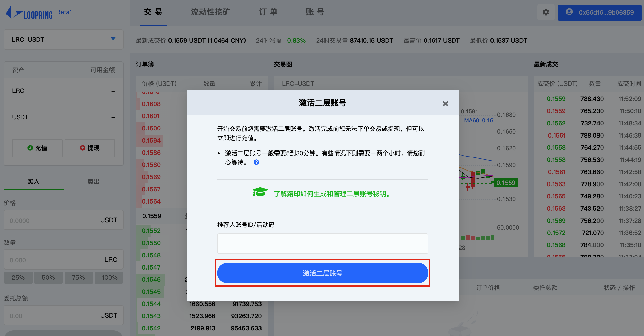This screenshot has width=644, height=336.
Task: Click the mid-market price 0.1559 row in order book
Action: click(x=161, y=216)
